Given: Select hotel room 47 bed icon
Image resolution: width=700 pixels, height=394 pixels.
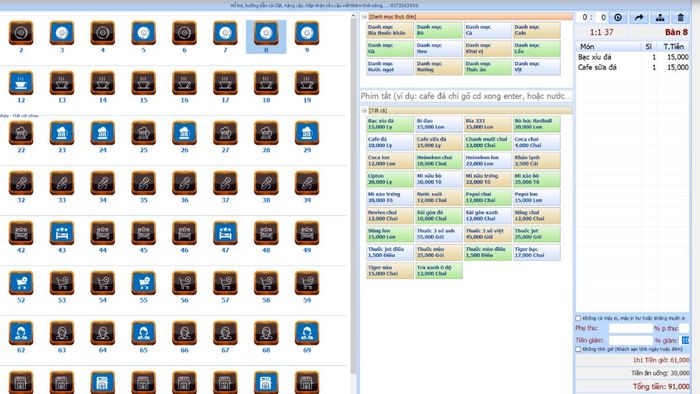Looking at the screenshot, I should coord(225,233).
